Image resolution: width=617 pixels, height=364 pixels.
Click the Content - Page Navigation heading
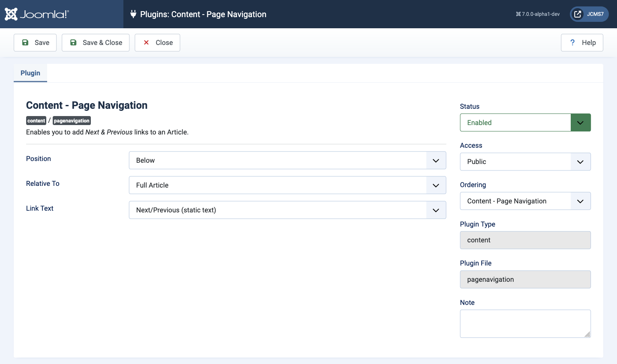coord(87,105)
